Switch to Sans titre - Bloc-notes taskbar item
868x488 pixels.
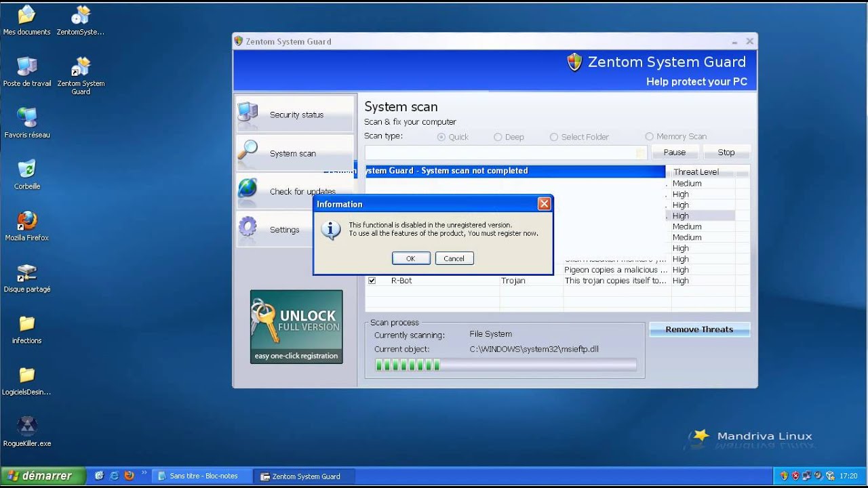pyautogui.click(x=203, y=476)
